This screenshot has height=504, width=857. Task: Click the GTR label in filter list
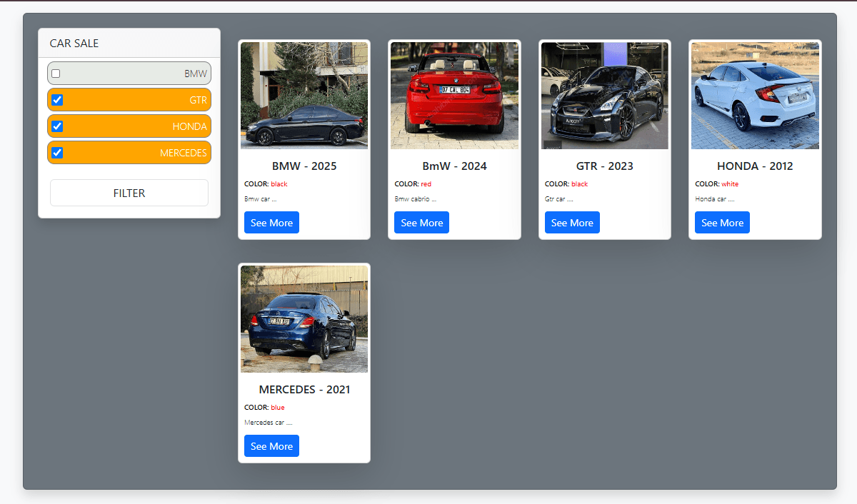(199, 100)
